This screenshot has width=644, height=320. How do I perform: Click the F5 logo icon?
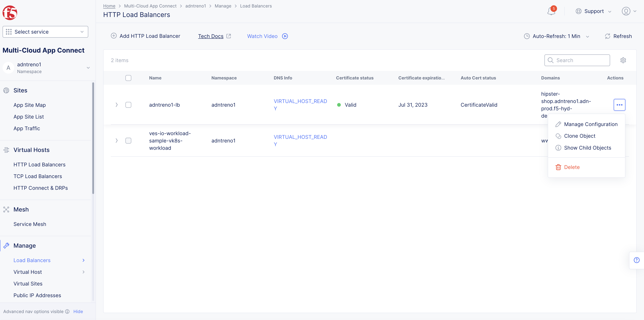coord(10,13)
